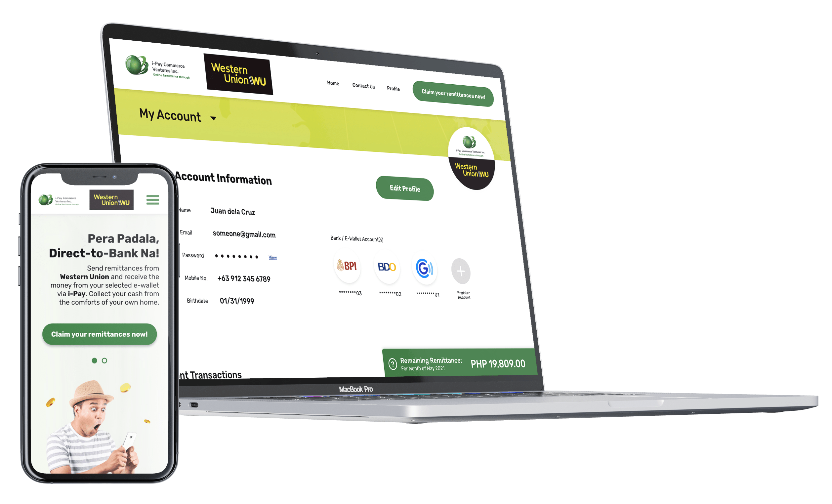Click the Edit Profile button

405,189
